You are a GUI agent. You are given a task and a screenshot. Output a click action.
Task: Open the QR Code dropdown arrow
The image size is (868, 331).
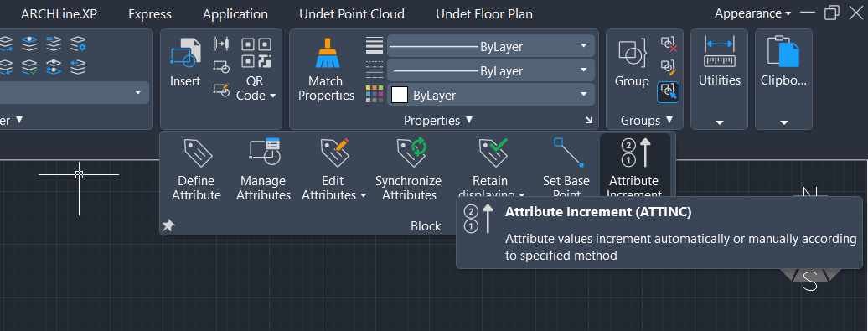point(272,96)
